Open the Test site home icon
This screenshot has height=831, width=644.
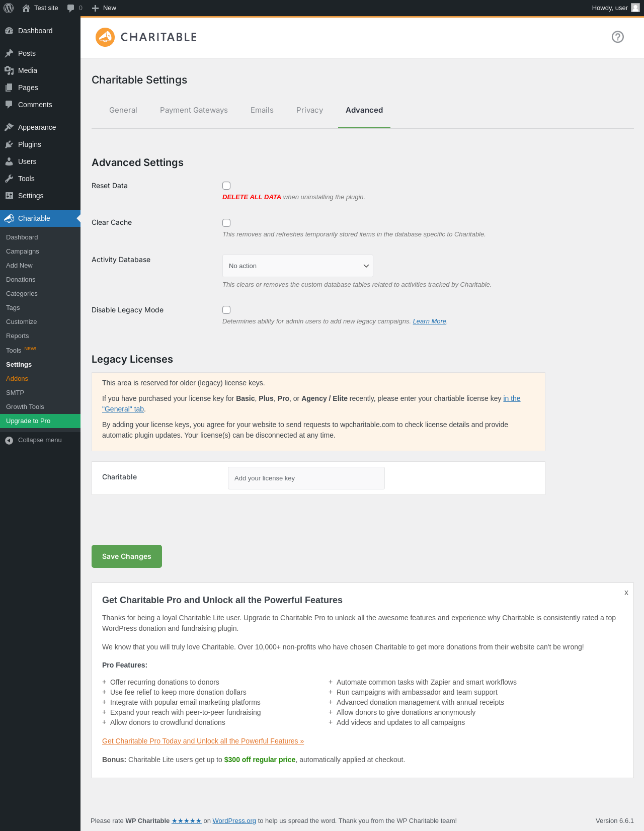tap(26, 8)
